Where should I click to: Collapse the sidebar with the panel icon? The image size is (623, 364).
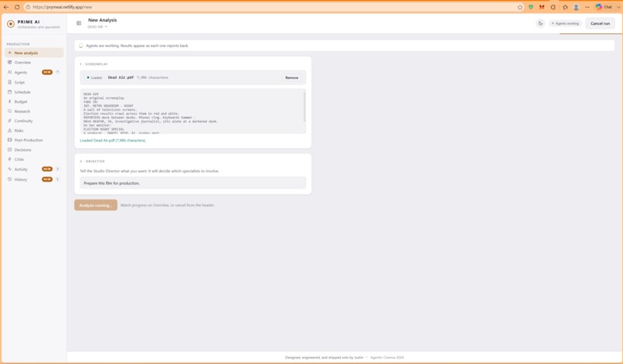79,23
